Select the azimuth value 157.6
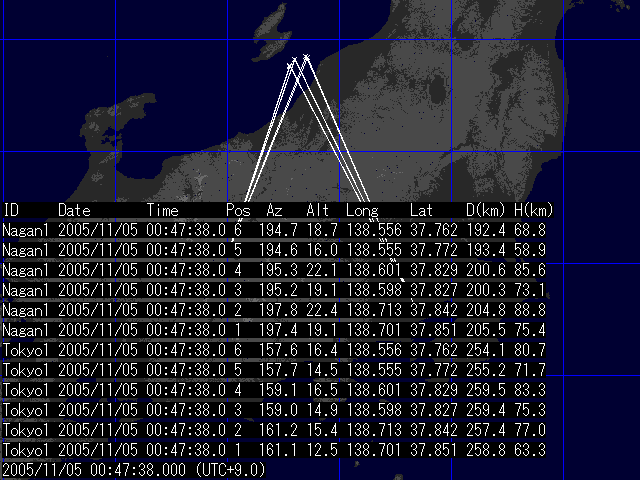Screen dimensions: 640x480 pos(278,350)
